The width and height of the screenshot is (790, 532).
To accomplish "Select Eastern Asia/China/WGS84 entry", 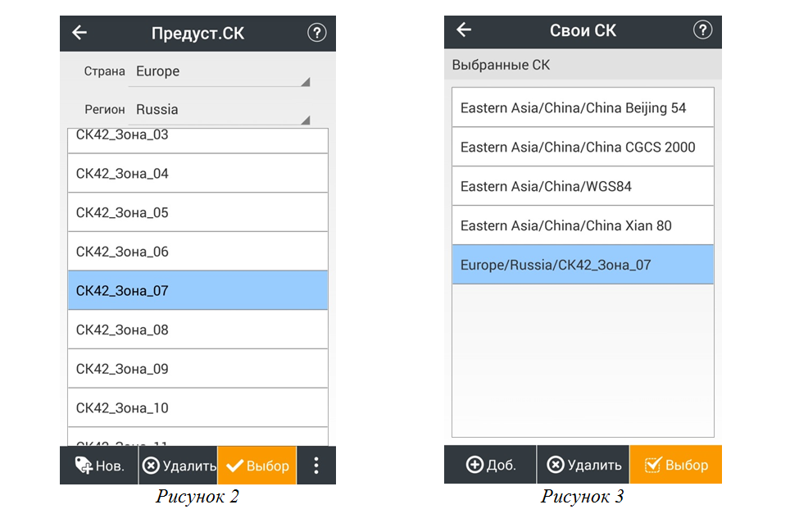I will click(583, 186).
